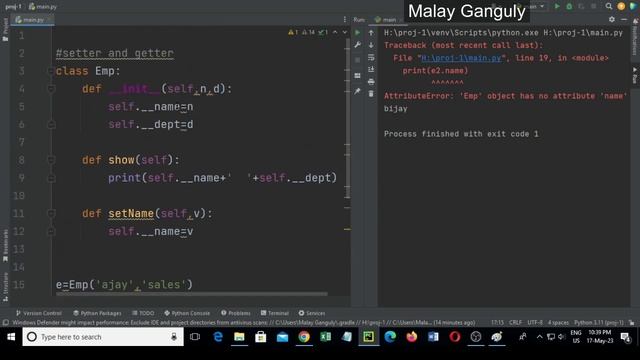Click the Windows Defender status bar message
This screenshot has height=360, width=640.
244,322
